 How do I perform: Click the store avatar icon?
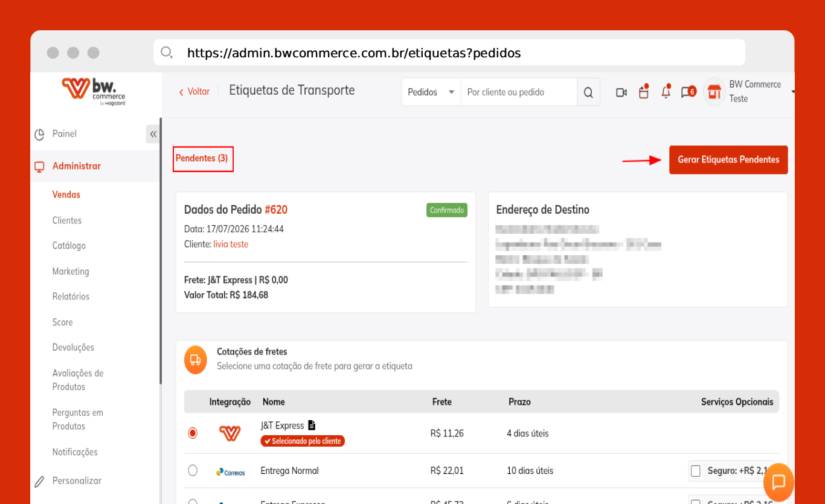click(x=714, y=92)
